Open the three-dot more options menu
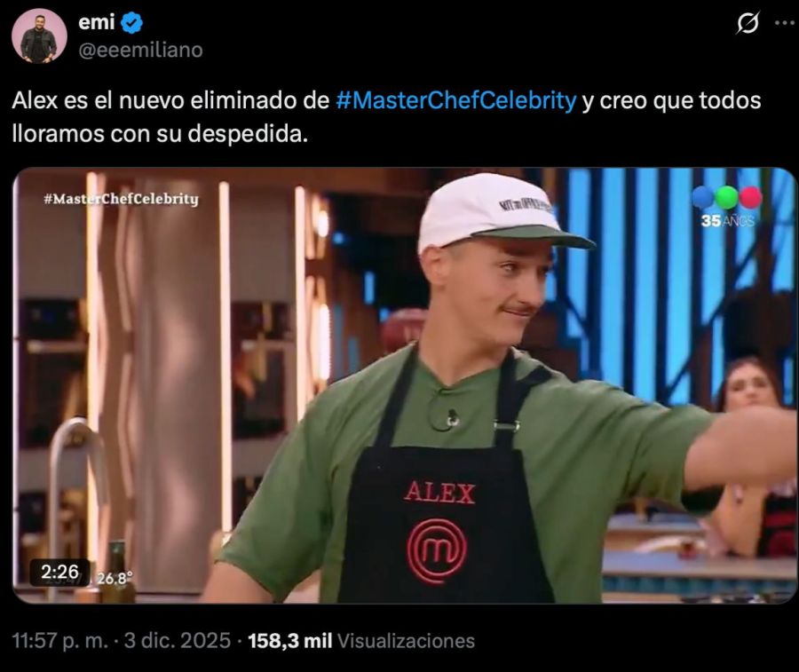 tap(784, 23)
